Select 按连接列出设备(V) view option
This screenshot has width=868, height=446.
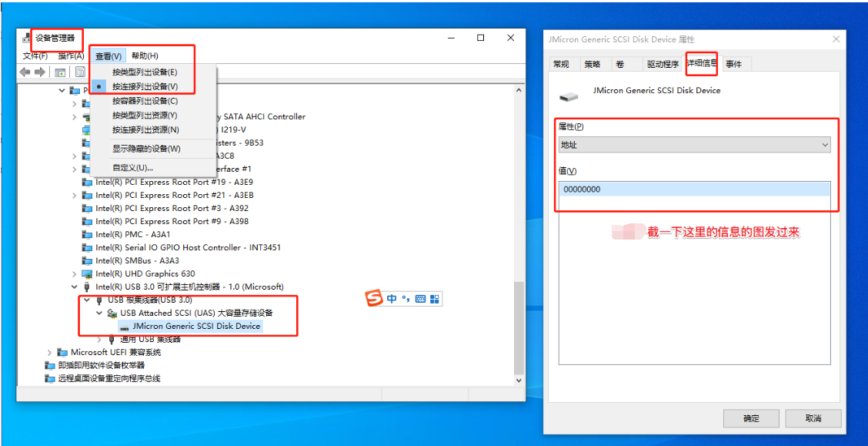point(145,86)
